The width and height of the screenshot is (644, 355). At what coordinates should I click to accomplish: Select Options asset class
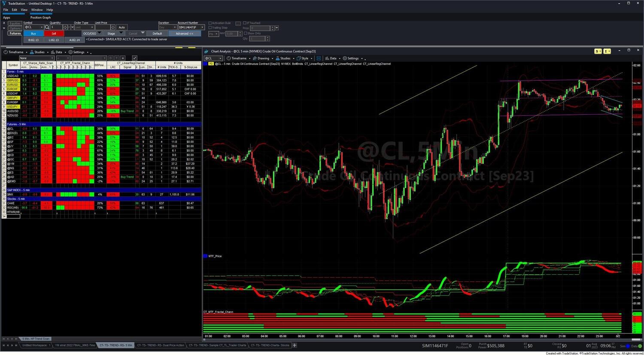(15, 28)
